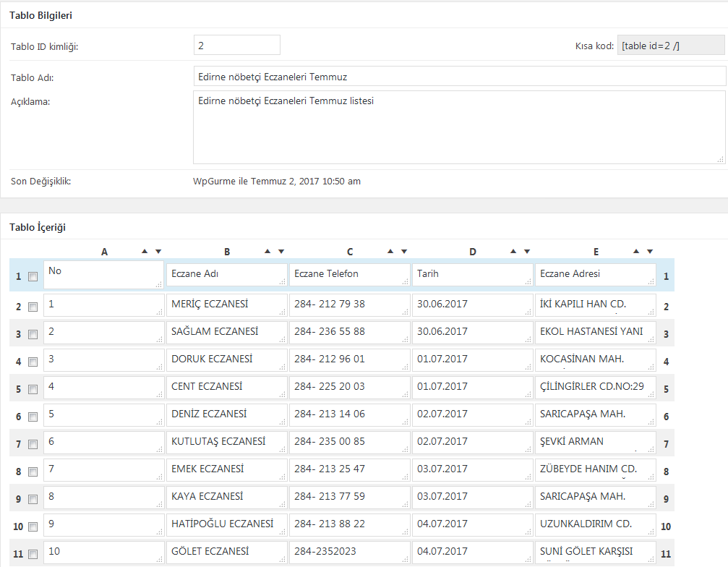Toggle row 8 checkbox EMEK ECZANESİ

tap(33, 472)
